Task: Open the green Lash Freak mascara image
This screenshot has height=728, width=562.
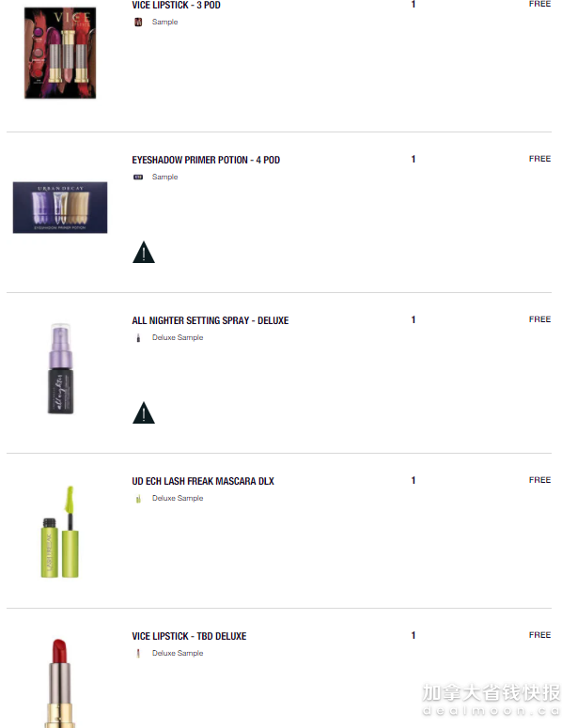Action: (x=60, y=532)
